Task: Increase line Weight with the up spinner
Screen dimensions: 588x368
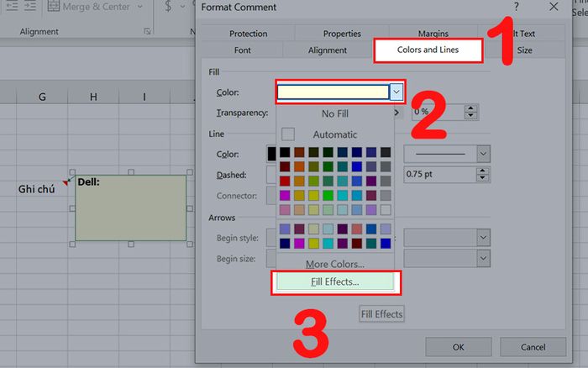Action: click(483, 171)
